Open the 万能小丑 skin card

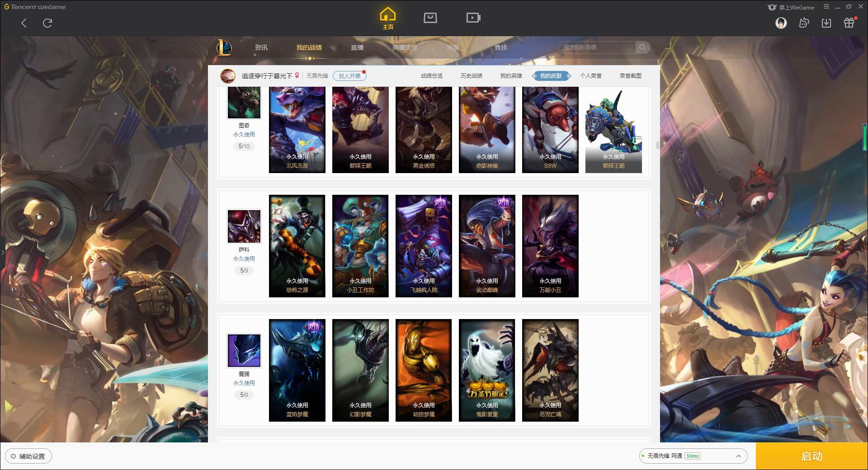(550, 246)
